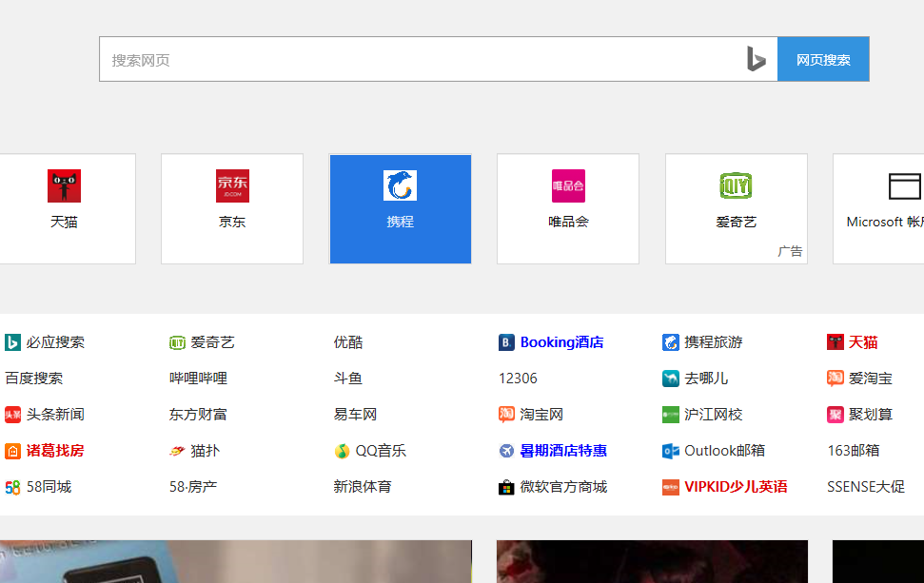The width and height of the screenshot is (924, 583).
Task: Click the 天猫 red icon in link list
Action: 835,342
